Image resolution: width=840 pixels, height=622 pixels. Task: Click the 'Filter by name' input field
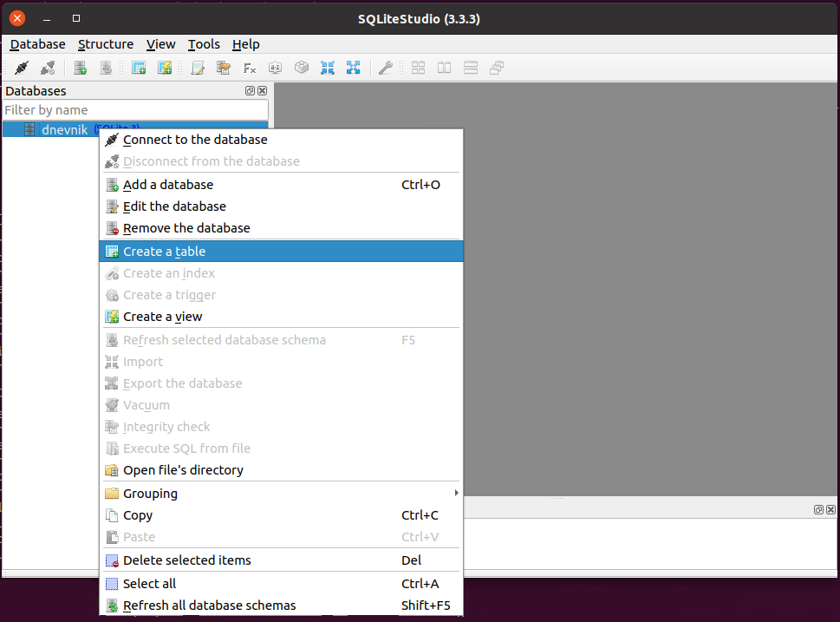click(135, 110)
